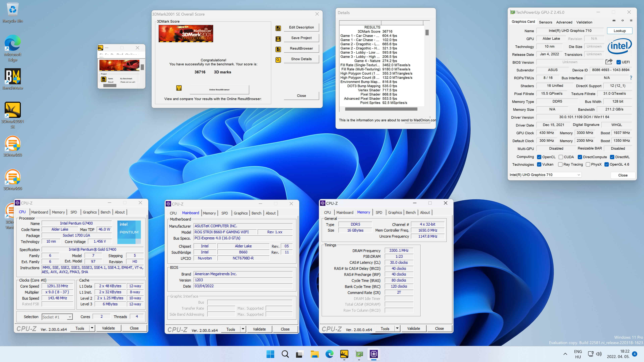The height and width of the screenshot is (362, 644).
Task: Open taskbar Search
Action: 285,354
